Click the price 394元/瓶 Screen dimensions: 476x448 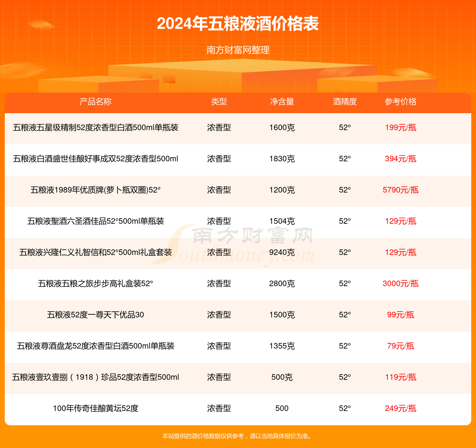click(401, 159)
